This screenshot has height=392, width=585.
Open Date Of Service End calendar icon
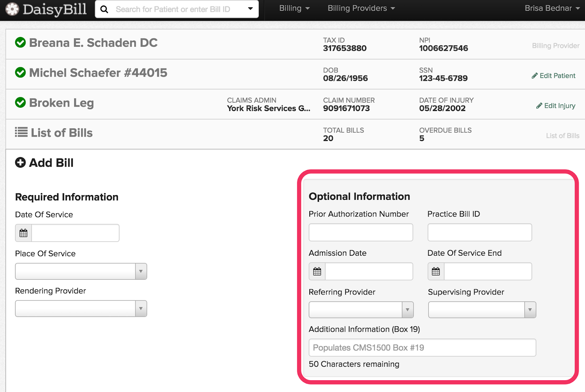(436, 271)
